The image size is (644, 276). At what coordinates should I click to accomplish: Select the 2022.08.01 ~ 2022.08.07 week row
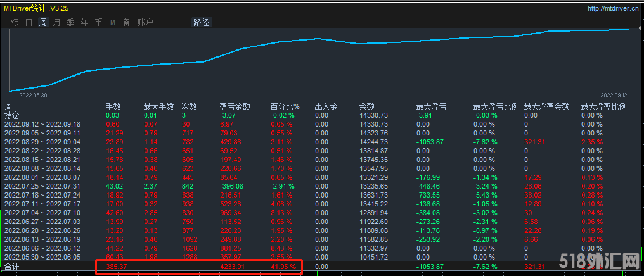tap(320, 178)
